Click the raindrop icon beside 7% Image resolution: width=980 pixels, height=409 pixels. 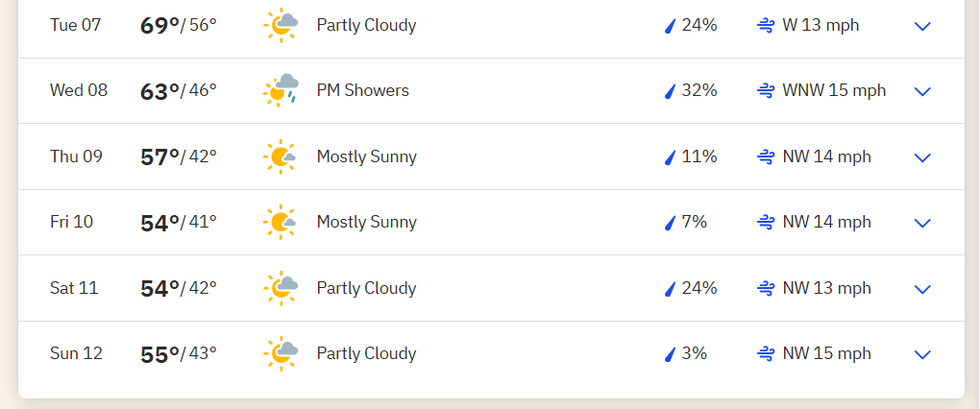(x=670, y=223)
